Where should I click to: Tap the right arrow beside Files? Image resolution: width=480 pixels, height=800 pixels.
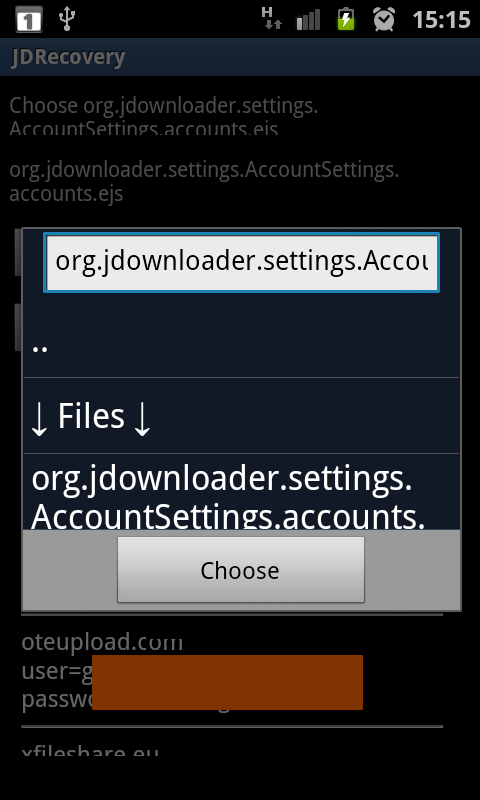point(142,418)
